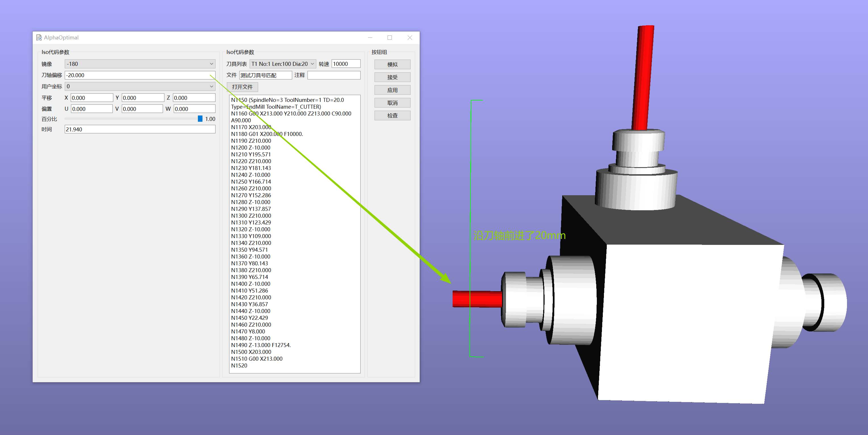Focus the 转速 spindle speed field
868x435 pixels.
(346, 64)
